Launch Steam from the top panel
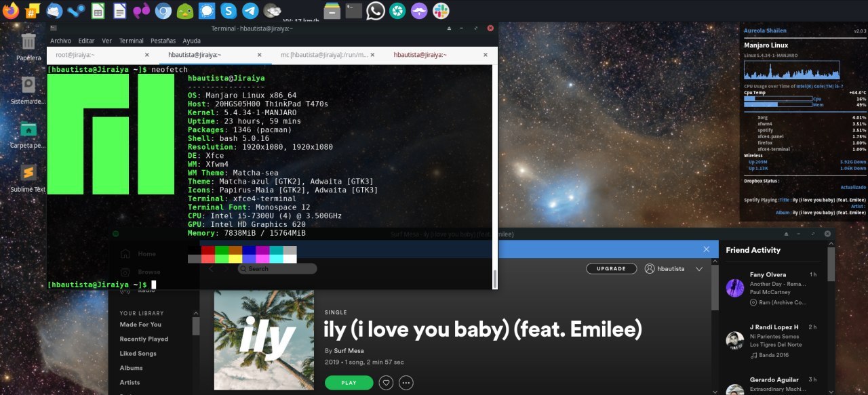The width and height of the screenshot is (868, 395). (x=76, y=10)
